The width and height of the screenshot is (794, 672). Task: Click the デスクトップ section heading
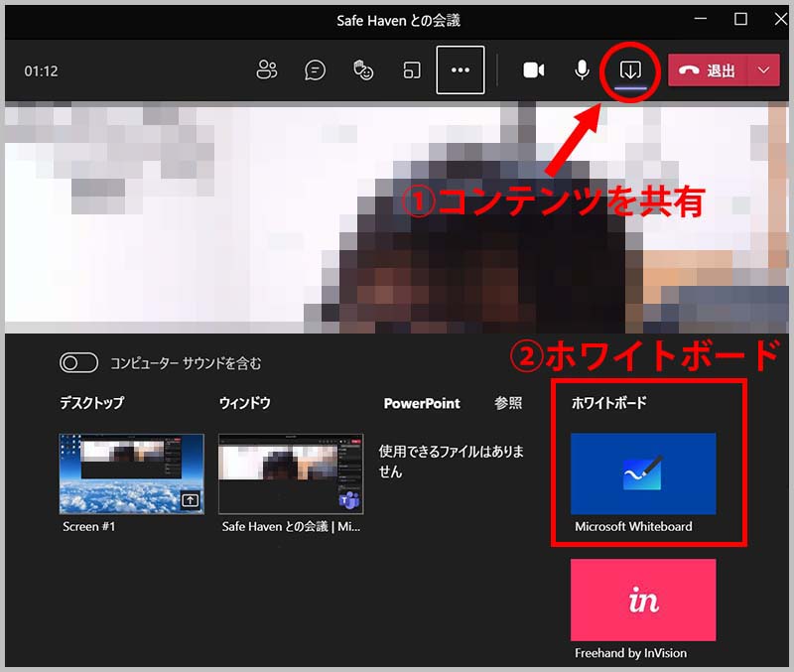(91, 403)
